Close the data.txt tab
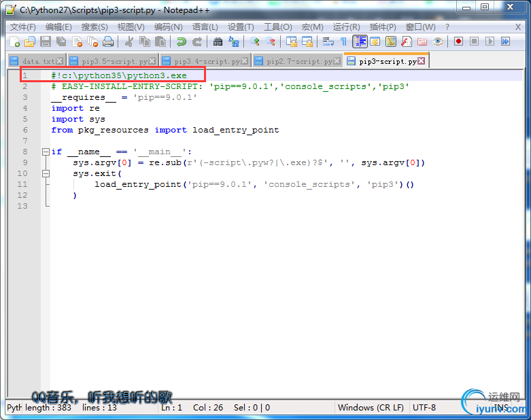Image resolution: width=531 pixels, height=420 pixels. pos(60,61)
